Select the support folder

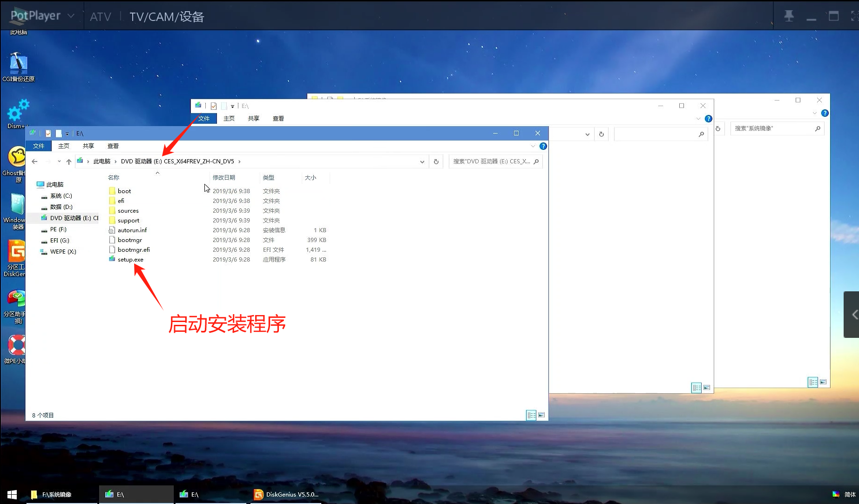click(129, 221)
